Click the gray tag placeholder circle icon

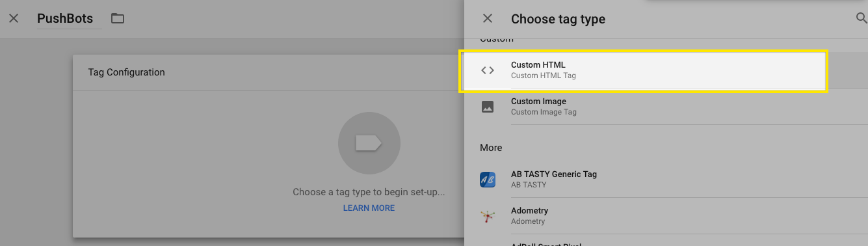(369, 143)
